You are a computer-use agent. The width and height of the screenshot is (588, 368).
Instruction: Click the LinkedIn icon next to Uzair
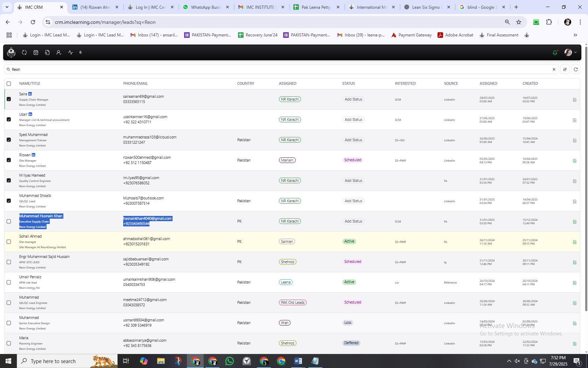[30, 114]
